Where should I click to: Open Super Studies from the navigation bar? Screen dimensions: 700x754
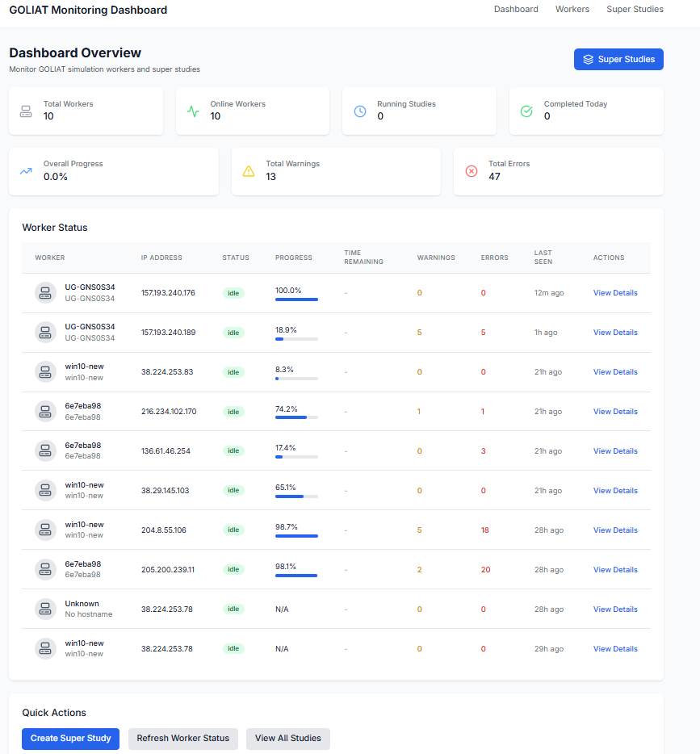point(635,9)
